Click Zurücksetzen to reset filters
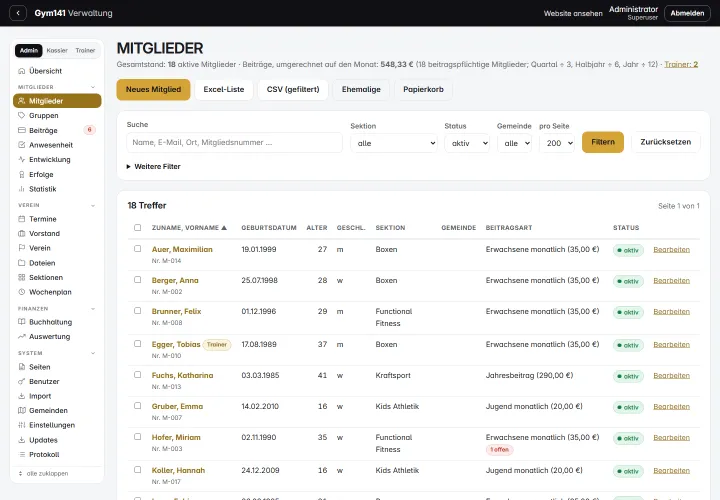This screenshot has height=500, width=720. coord(666,142)
